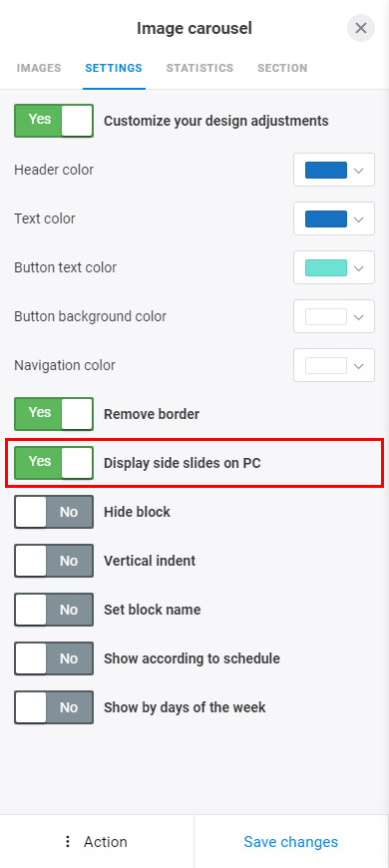The image size is (389, 868).
Task: Open the Button text color dropdown arrow
Action: click(x=358, y=268)
